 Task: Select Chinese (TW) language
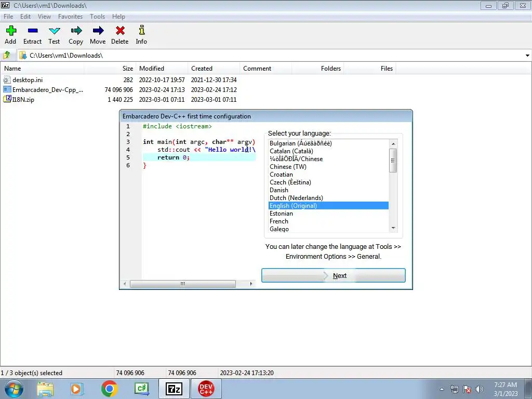[x=328, y=167]
